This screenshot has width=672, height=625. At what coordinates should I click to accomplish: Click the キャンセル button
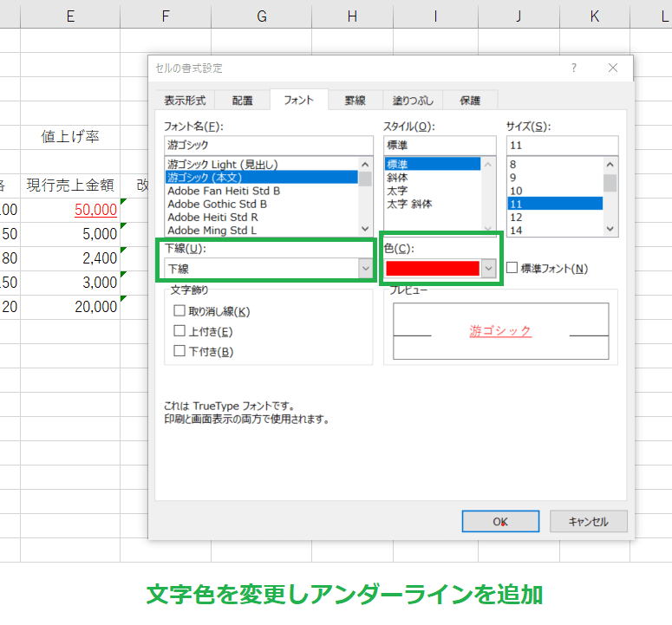(x=589, y=521)
